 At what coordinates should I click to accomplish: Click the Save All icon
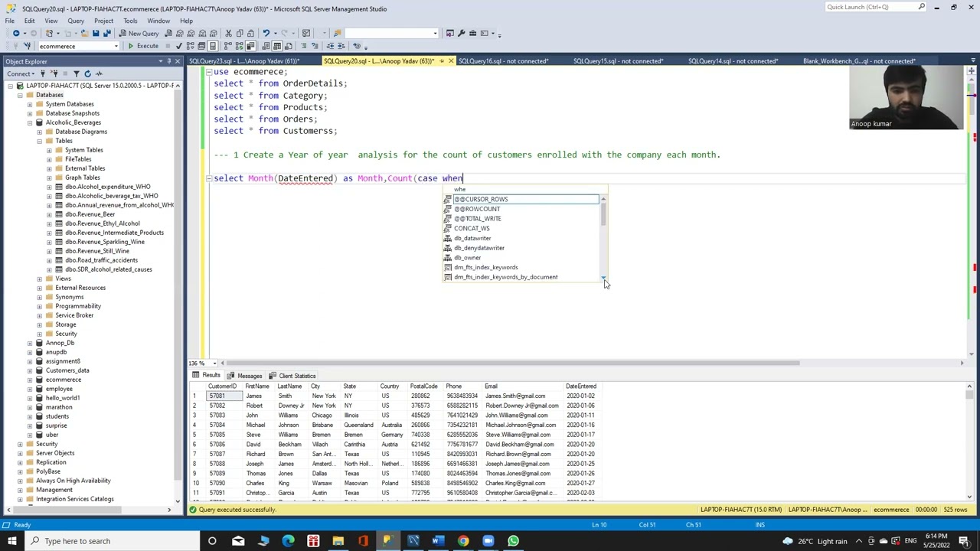click(x=106, y=33)
